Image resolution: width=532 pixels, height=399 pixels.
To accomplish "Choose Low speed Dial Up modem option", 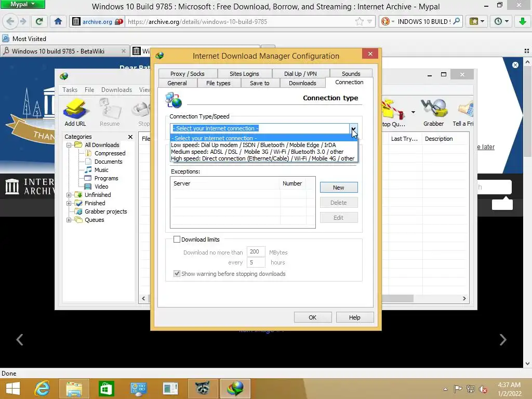I will pyautogui.click(x=263, y=145).
